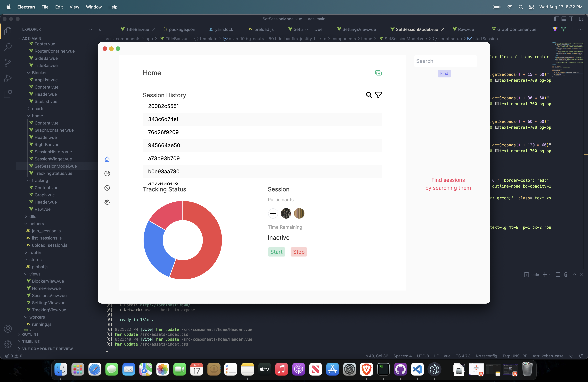
Task: Switch to the package.json editor tab
Action: tap(179, 29)
